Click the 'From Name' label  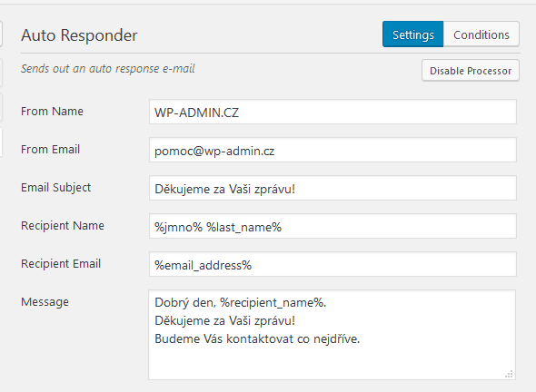52,112
